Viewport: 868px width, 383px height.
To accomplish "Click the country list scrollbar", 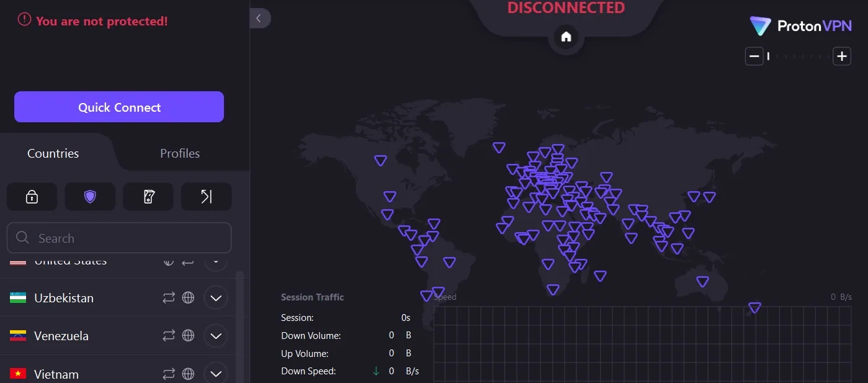I will coord(240,326).
